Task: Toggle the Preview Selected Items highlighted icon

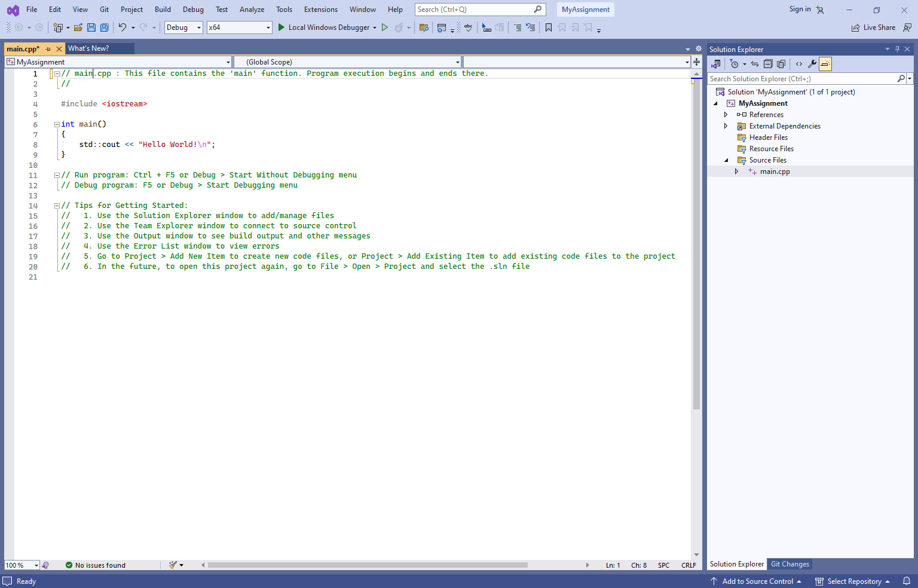Action: [825, 64]
